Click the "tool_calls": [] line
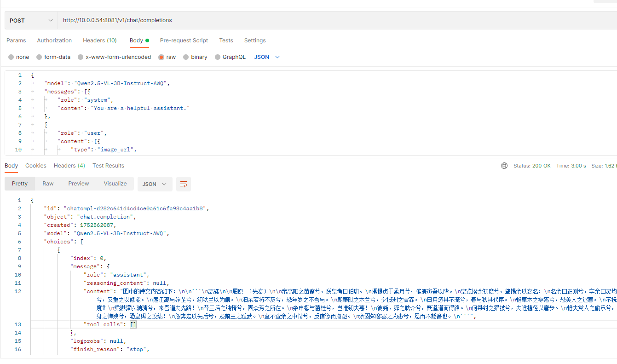The width and height of the screenshot is (617, 364). coord(110,324)
